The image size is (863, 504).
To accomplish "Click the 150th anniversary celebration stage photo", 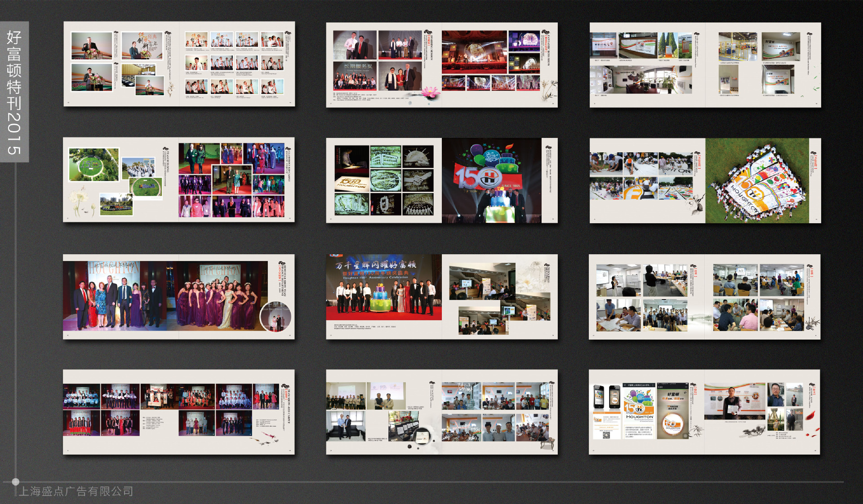I will click(383, 287).
